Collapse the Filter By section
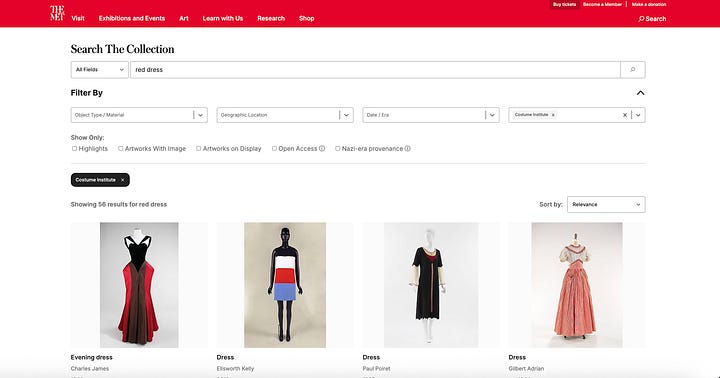The width and height of the screenshot is (720, 378). [640, 93]
